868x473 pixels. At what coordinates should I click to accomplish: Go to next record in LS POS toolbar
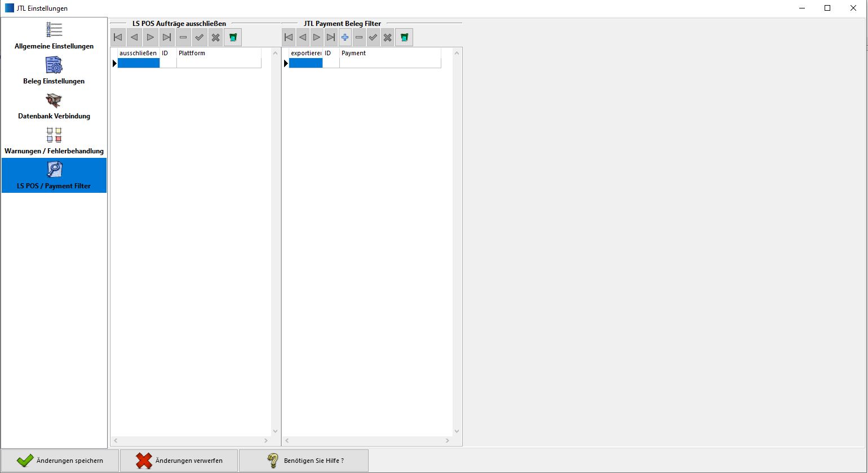point(150,38)
